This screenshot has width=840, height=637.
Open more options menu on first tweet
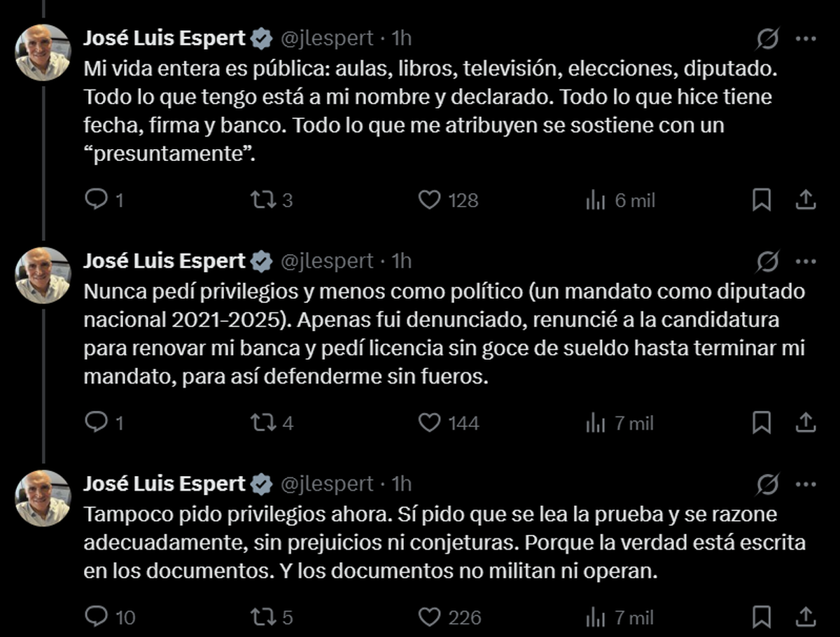(x=806, y=38)
